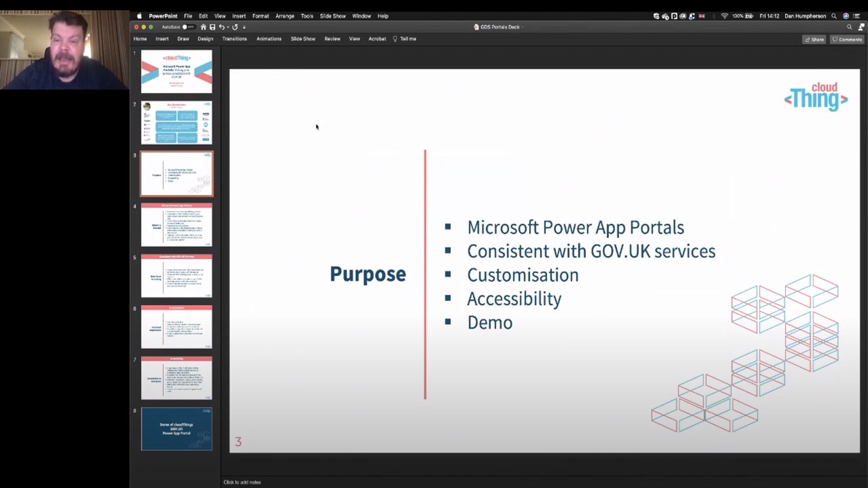Toggle the AutoSave switch

pos(188,27)
